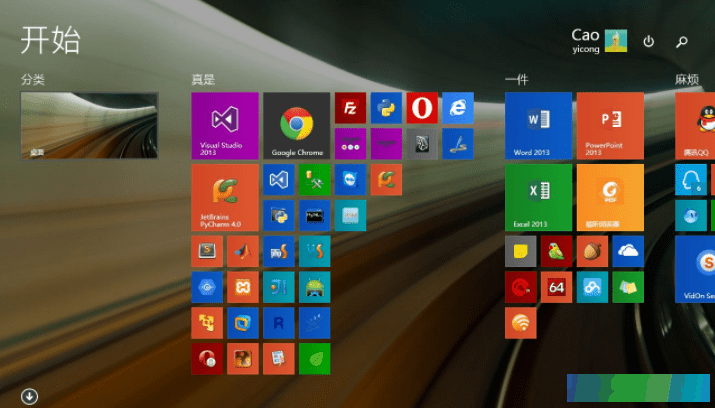Launch the PhpStorm tile
Image resolution: width=715 pixels, height=408 pixels.
[279, 251]
